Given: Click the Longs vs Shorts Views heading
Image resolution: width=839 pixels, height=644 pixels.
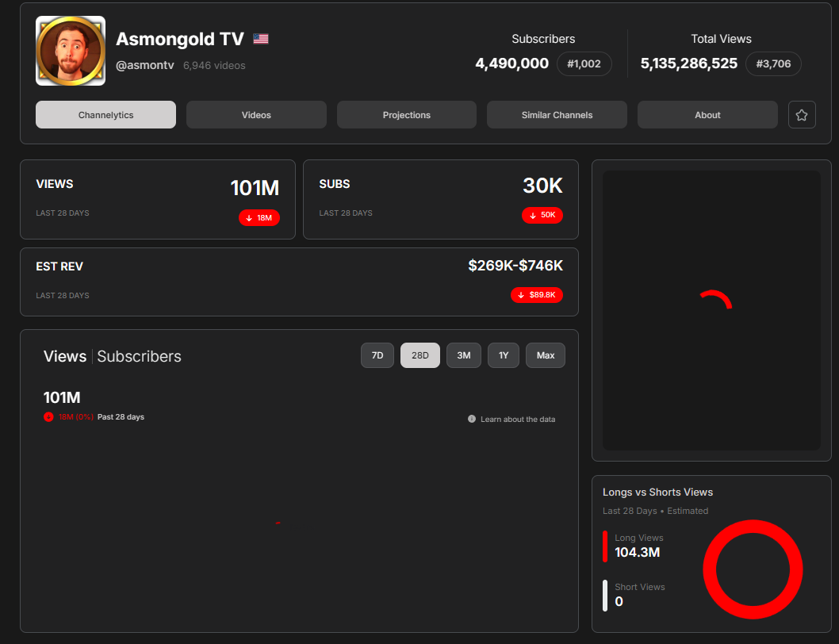Looking at the screenshot, I should [x=657, y=492].
